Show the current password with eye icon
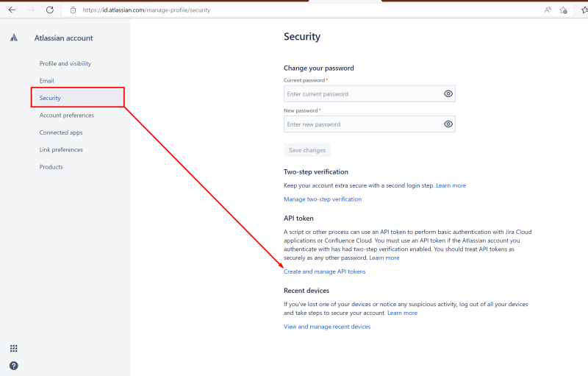Viewport: 588px width, 376px height. pyautogui.click(x=448, y=94)
